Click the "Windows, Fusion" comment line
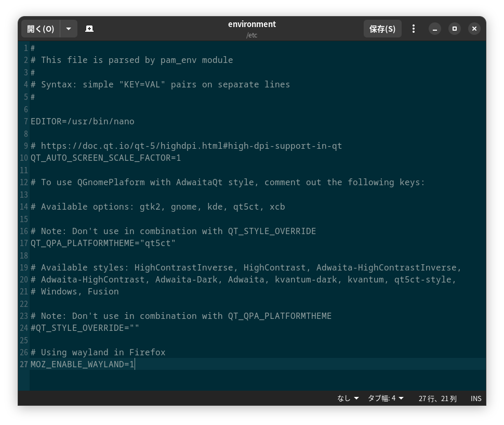504x425 pixels. [x=75, y=292]
